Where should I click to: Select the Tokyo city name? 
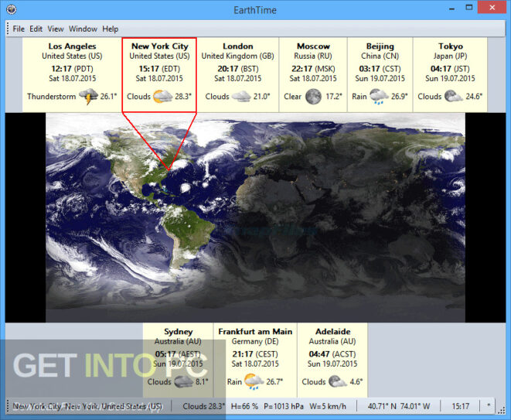point(451,46)
